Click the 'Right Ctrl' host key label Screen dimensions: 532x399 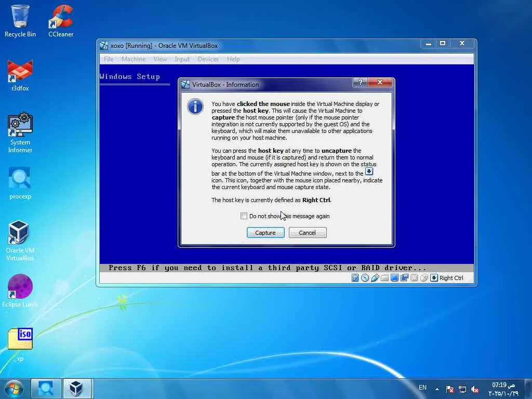[x=451, y=278]
